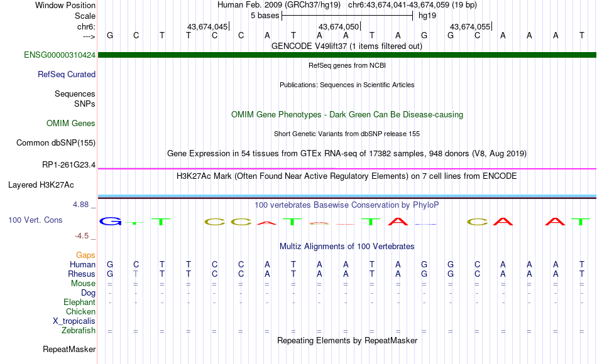Click the Layered H3K27Ac track label
The width and height of the screenshot is (597, 364).
pyautogui.click(x=41, y=185)
